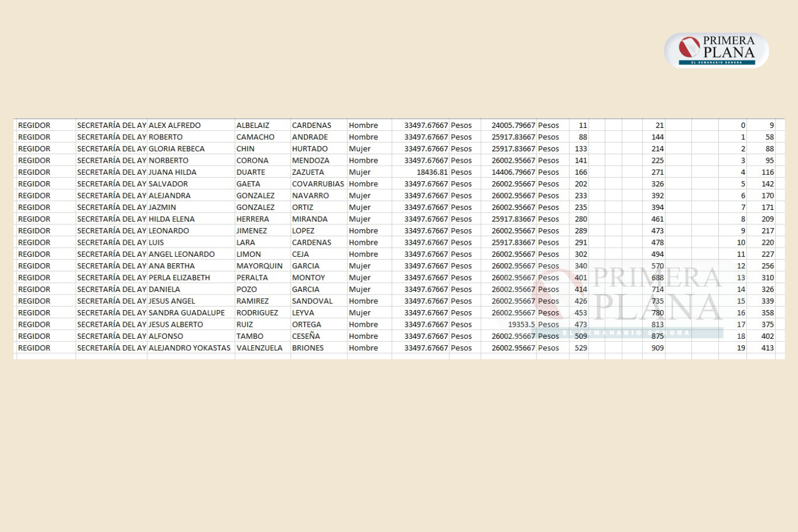This screenshot has height=532, width=798.
Task: Select the ALEX ALFREDO name cell
Action: tap(175, 126)
